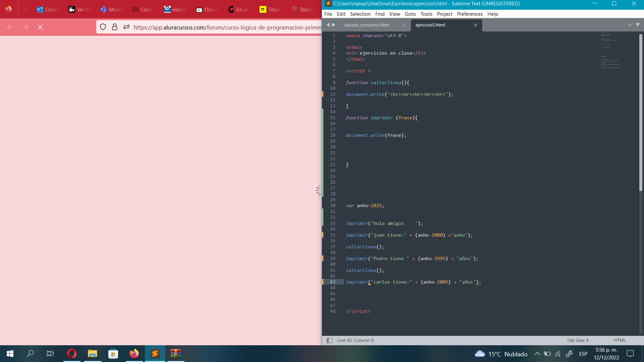
Task: Switch to the En un browser tab
Action: coord(239,9)
